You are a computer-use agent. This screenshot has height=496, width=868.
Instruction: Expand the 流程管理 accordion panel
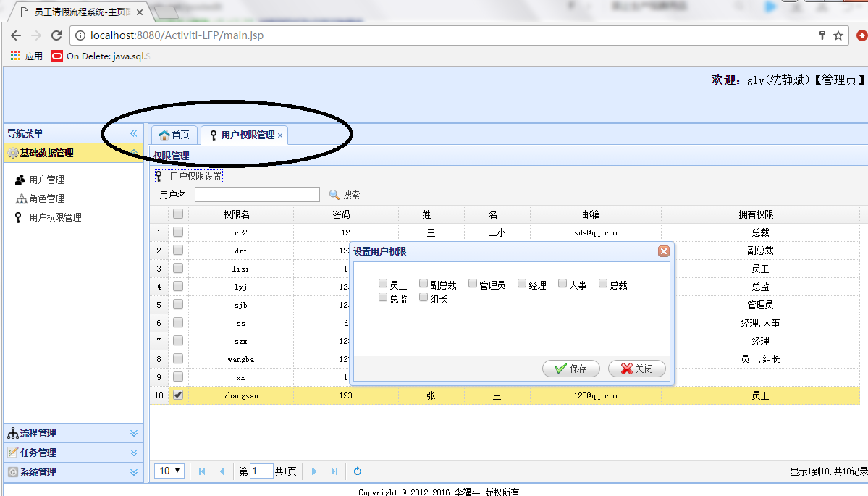[x=74, y=433]
